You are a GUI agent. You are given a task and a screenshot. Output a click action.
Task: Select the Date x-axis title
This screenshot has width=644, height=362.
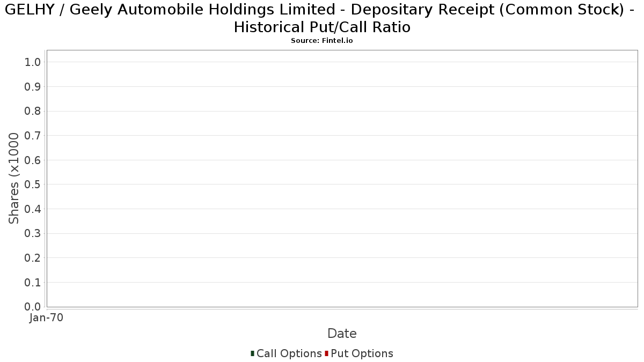pos(342,334)
